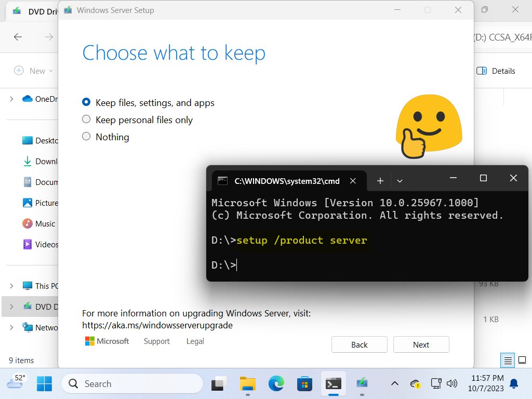Open Microsoft Edge from the taskbar

coord(276,384)
